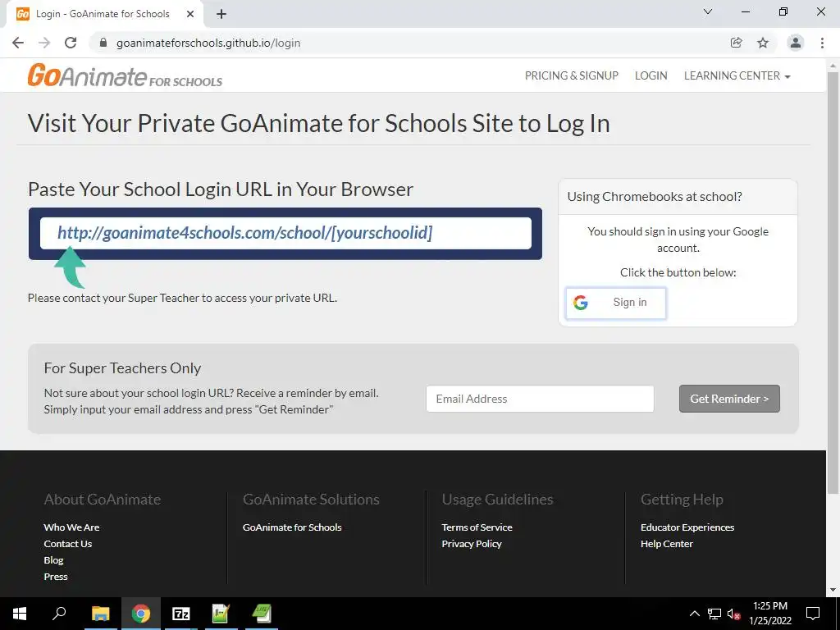Viewport: 840px width, 630px height.
Task: Click the page vertical scrollbar thumb
Action: (833, 283)
